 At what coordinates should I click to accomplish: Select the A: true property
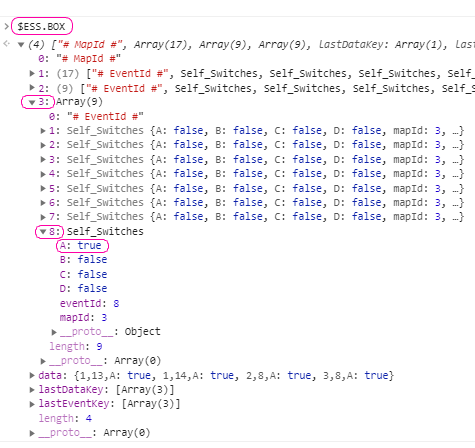pos(80,245)
